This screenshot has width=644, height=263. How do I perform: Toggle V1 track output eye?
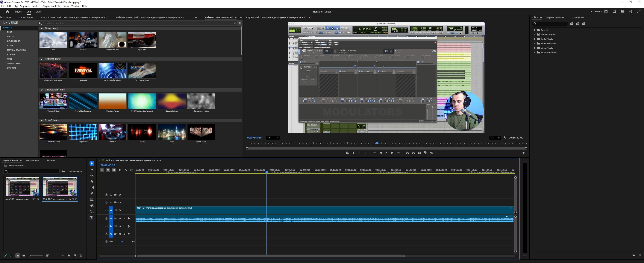[120, 210]
